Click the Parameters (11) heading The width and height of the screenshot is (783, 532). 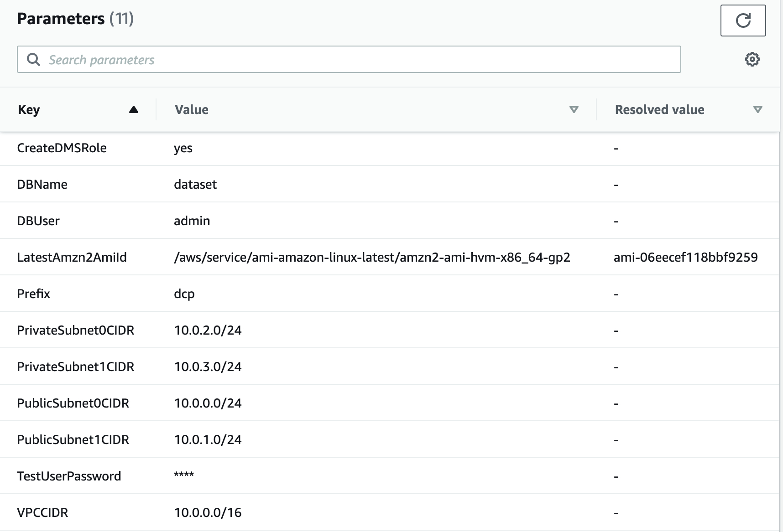click(75, 19)
